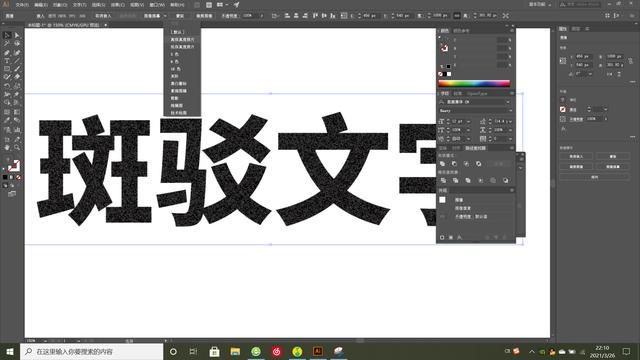The height and width of the screenshot is (360, 640).
Task: Click the Unite shape mode in Pathfinder
Action: click(442, 164)
